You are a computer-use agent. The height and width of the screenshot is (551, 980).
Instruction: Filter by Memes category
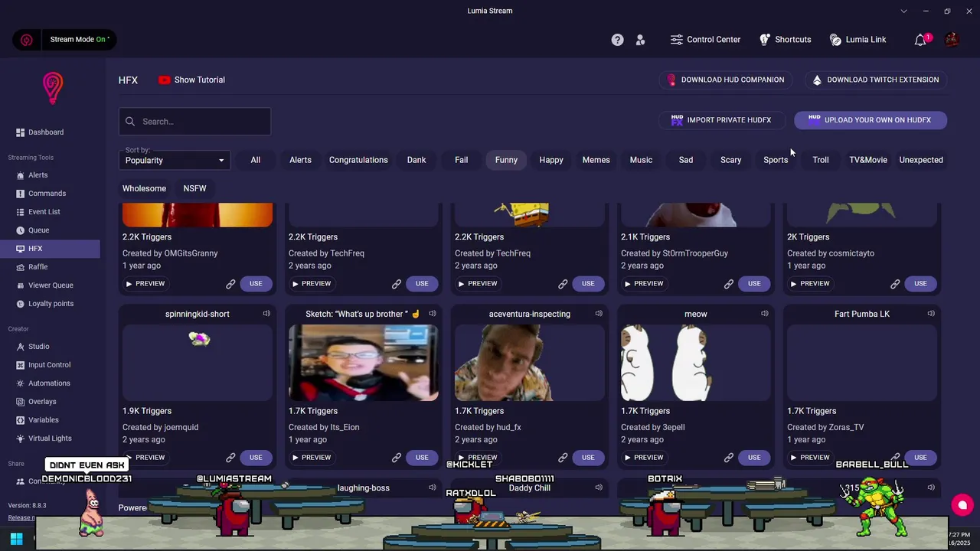point(596,160)
